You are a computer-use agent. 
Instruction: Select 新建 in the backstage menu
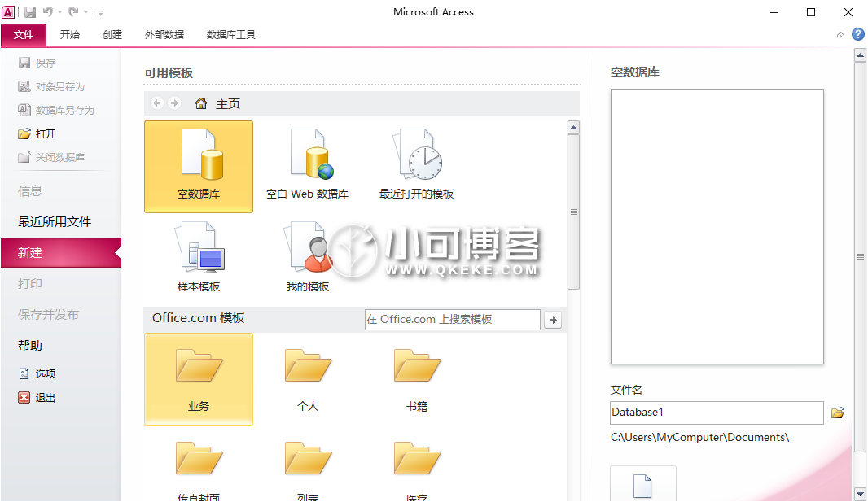point(61,253)
